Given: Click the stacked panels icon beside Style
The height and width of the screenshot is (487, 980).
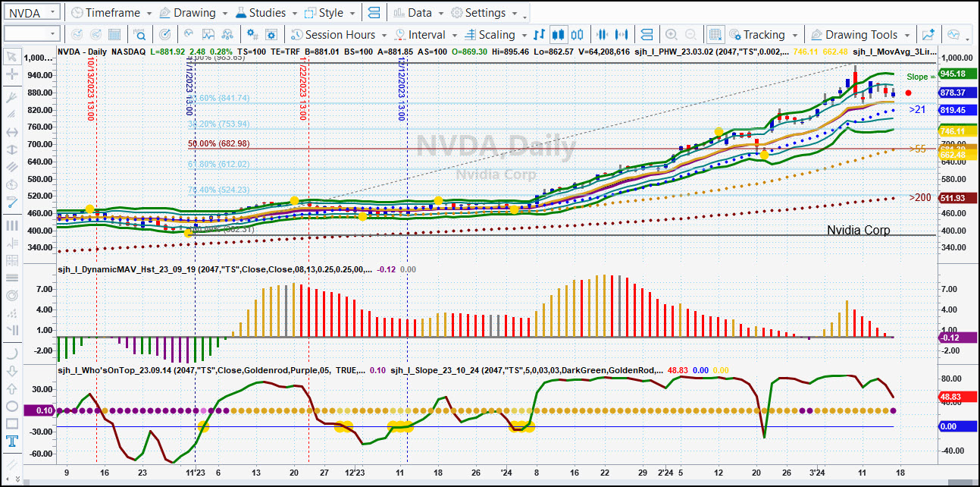Looking at the screenshot, I should pos(373,13).
